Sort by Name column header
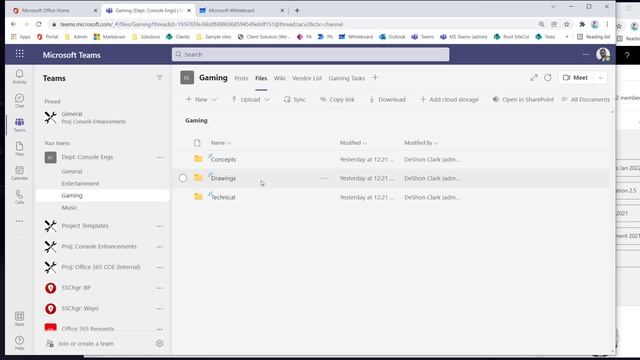640x360 pixels. [x=221, y=142]
